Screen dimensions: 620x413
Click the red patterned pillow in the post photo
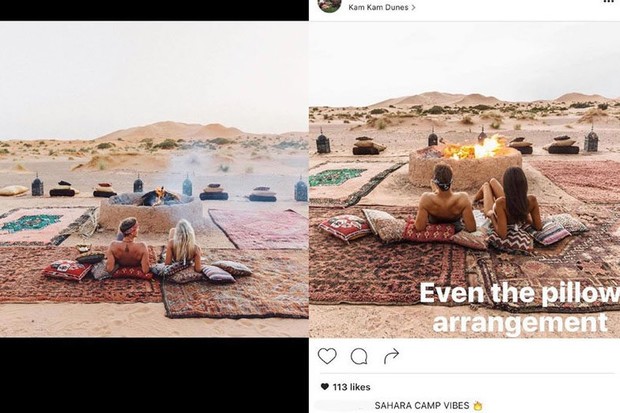[x=344, y=227]
